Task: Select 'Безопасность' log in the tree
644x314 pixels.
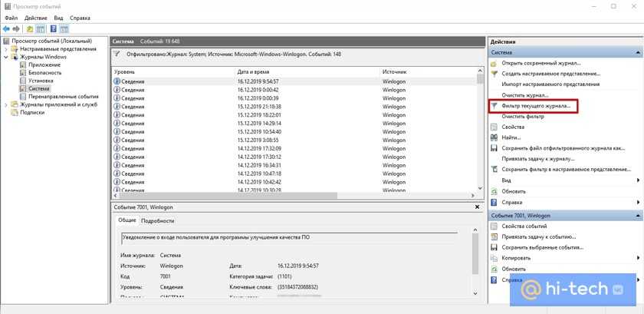Action: (45, 72)
